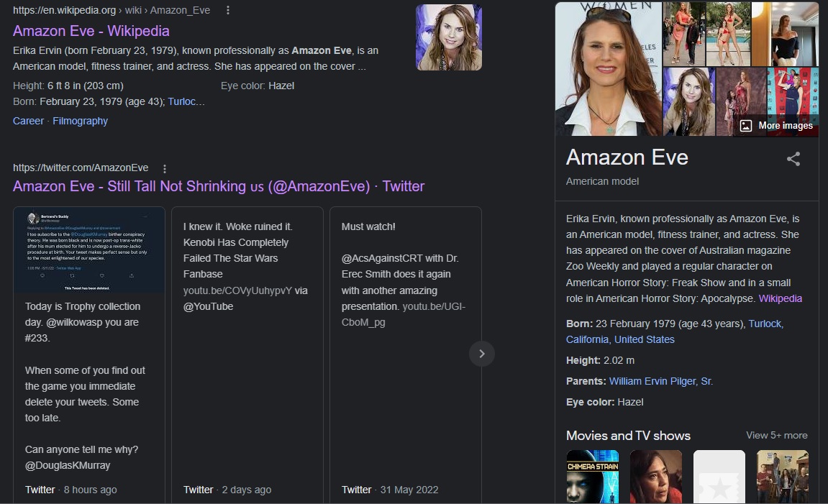Image resolution: width=828 pixels, height=504 pixels.
Task: Open the 'Turlock,' link in the Born row
Action: click(765, 324)
